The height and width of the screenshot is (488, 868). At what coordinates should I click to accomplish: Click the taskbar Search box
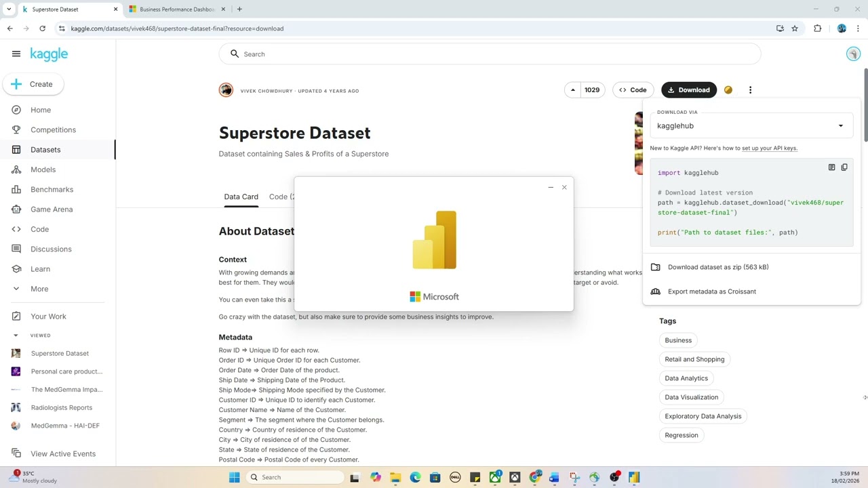point(294,477)
